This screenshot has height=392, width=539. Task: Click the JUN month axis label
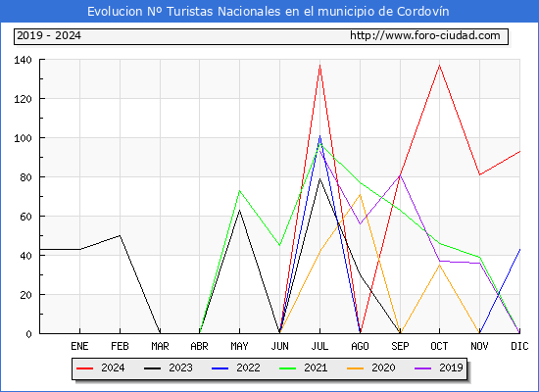click(280, 346)
